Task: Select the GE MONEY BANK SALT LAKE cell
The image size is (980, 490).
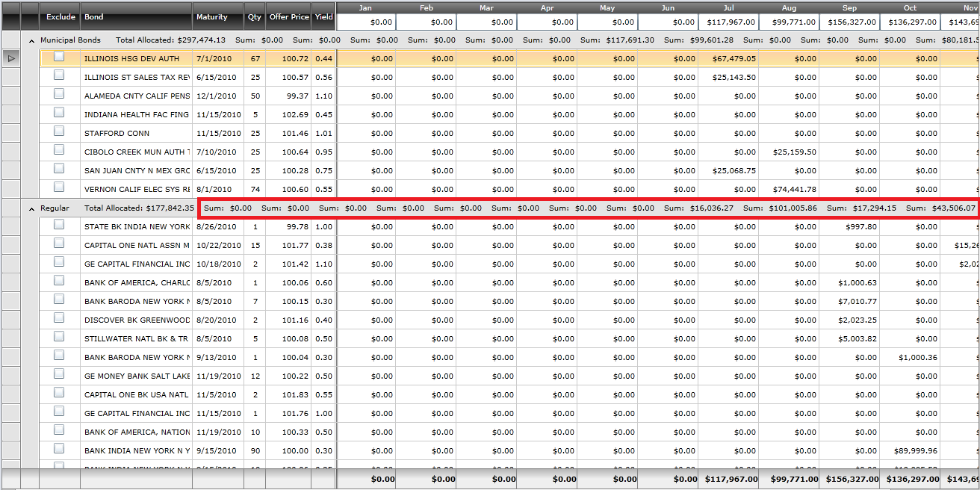Action: pos(136,376)
